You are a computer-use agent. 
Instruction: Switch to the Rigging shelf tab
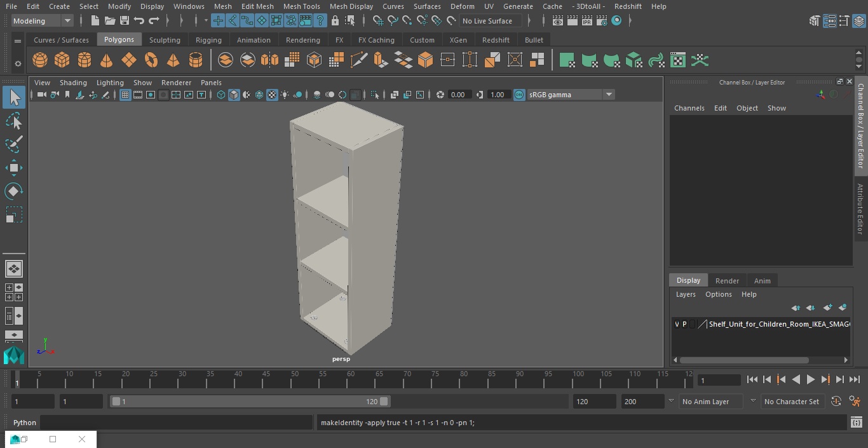coord(208,40)
